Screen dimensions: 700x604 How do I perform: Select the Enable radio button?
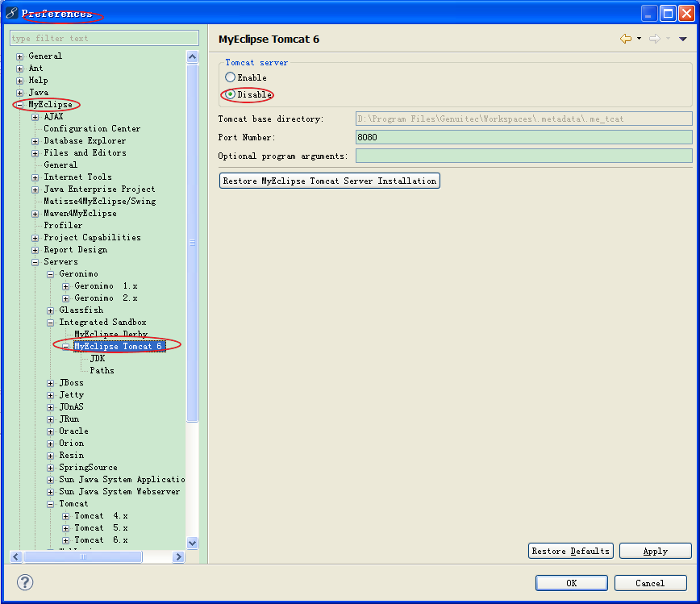pos(230,77)
